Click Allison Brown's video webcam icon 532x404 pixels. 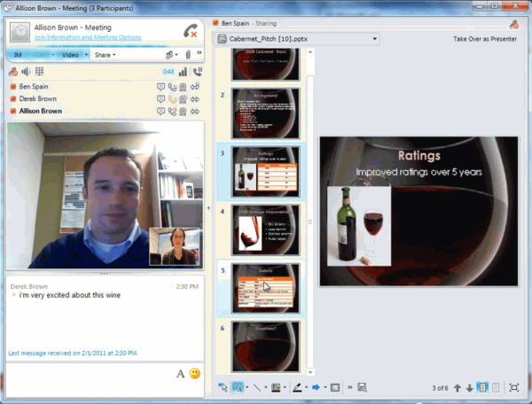coord(183,112)
